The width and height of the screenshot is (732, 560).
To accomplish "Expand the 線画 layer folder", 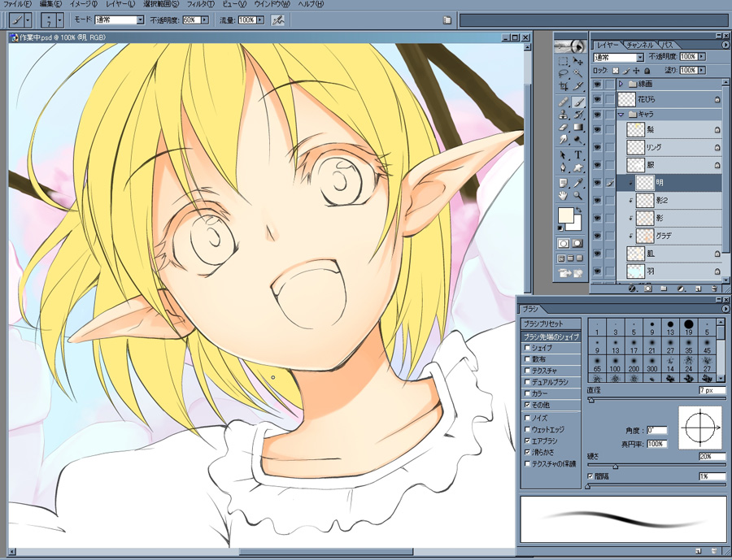I will click(621, 84).
